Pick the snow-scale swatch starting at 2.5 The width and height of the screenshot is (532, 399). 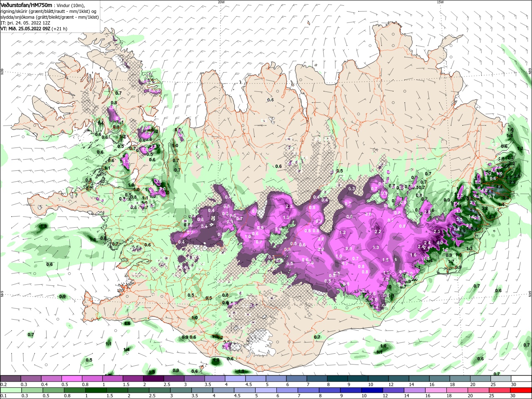[x=173, y=379]
